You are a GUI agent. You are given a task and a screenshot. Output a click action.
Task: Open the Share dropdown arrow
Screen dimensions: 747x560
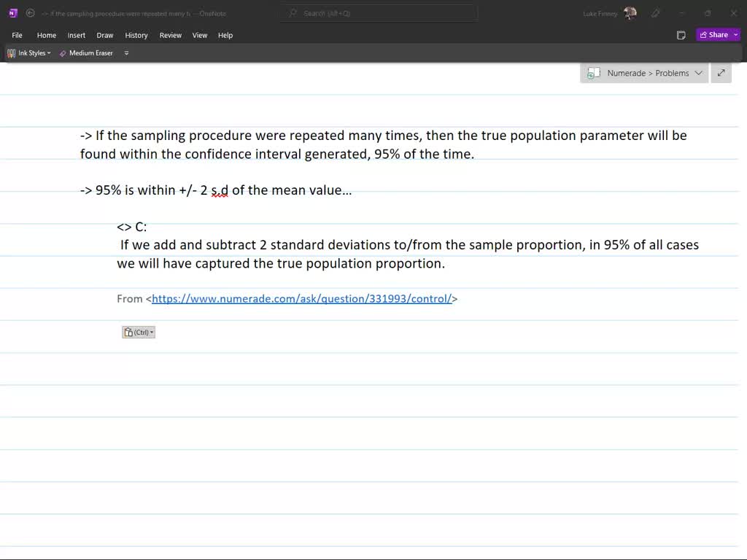pos(735,35)
